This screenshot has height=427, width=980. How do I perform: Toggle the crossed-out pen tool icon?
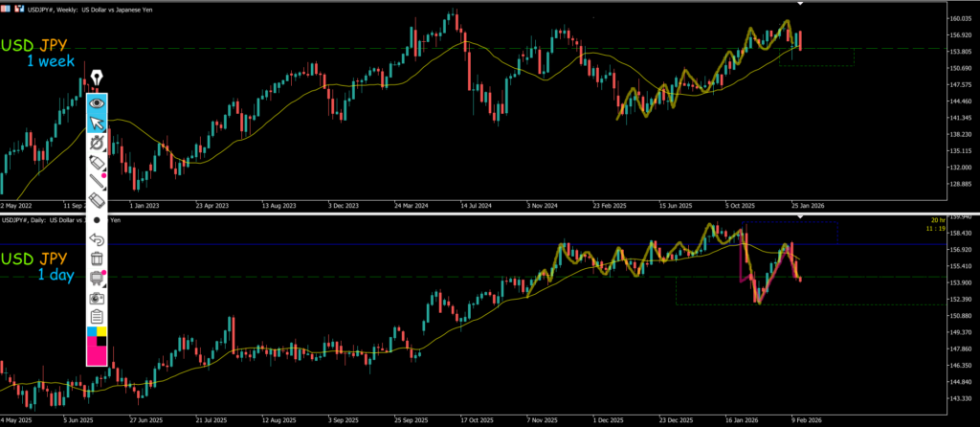[97, 143]
